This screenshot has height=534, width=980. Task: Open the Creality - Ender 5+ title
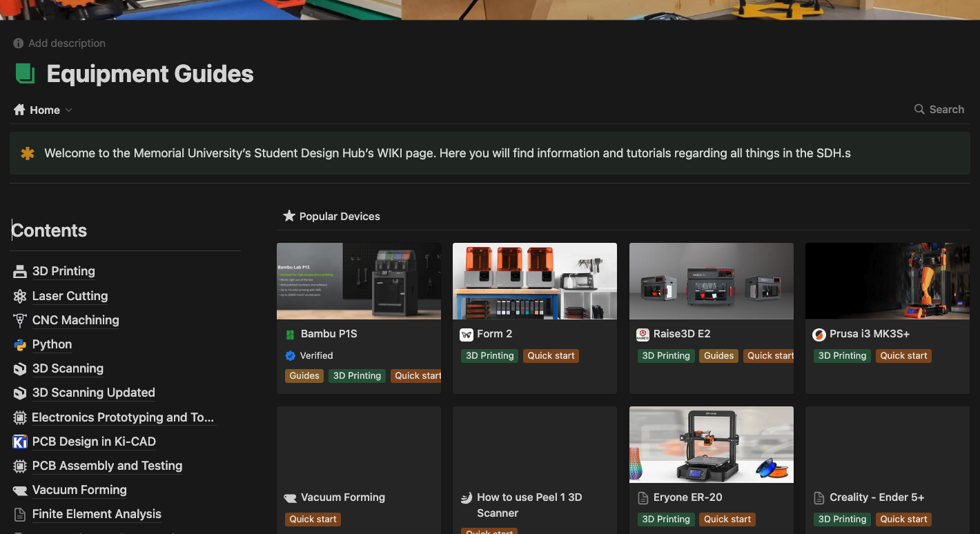pos(876,497)
